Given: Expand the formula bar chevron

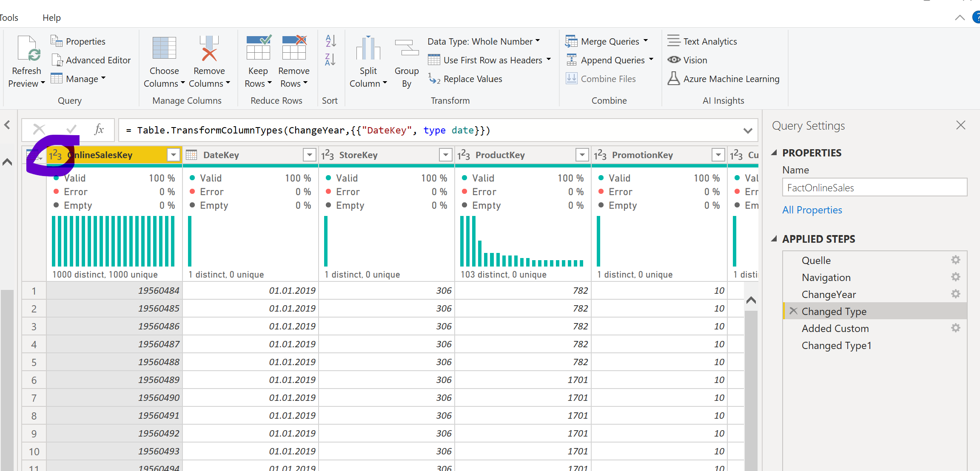Looking at the screenshot, I should [x=748, y=131].
